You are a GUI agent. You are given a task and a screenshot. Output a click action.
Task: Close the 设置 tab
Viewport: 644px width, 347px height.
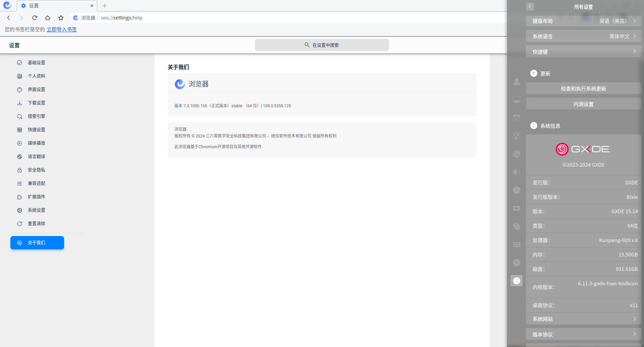[x=92, y=6]
